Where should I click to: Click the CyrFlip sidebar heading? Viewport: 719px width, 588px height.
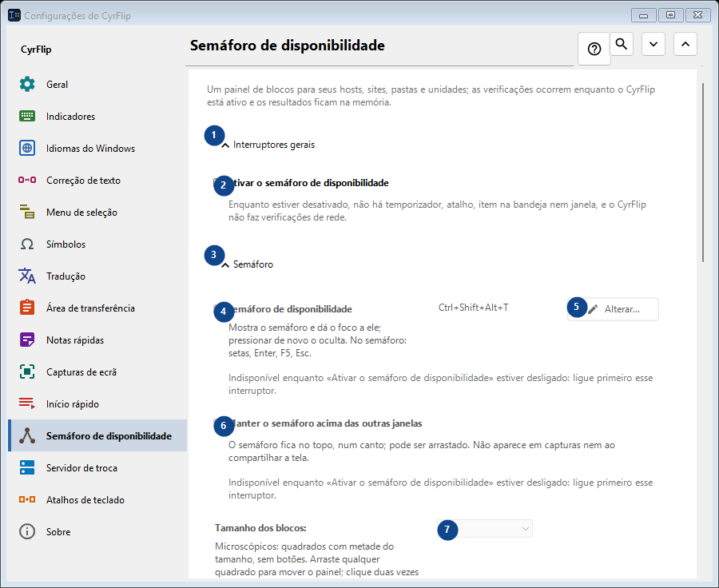(36, 50)
